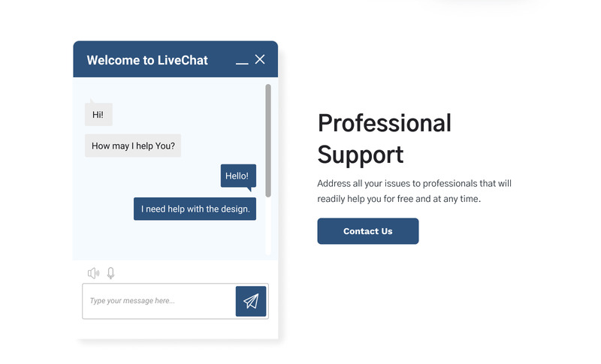Minimize the LiveChat window
This screenshot has height=364, width=601.
[242, 62]
